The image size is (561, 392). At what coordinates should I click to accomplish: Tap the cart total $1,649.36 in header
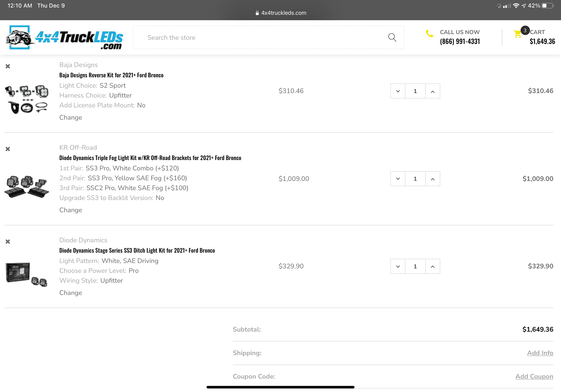click(542, 41)
